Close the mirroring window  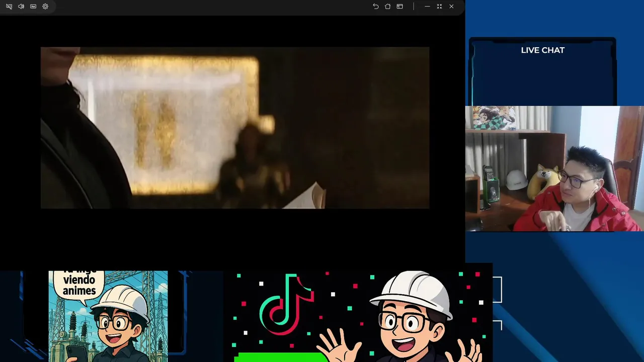click(x=451, y=7)
